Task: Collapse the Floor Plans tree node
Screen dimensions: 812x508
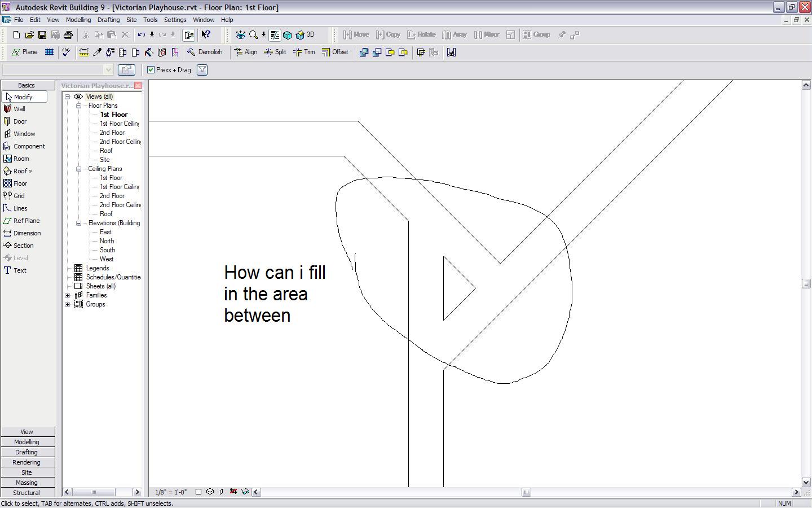Action: point(79,106)
